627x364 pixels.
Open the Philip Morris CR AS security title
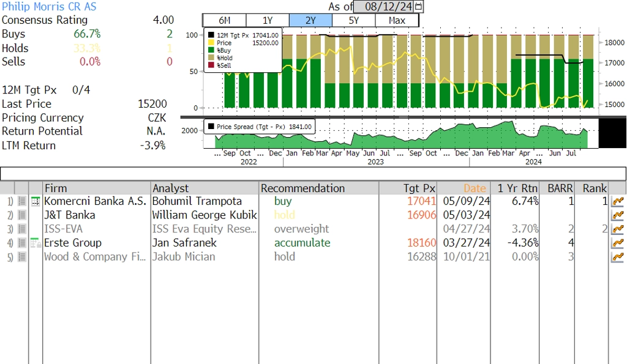pos(49,6)
